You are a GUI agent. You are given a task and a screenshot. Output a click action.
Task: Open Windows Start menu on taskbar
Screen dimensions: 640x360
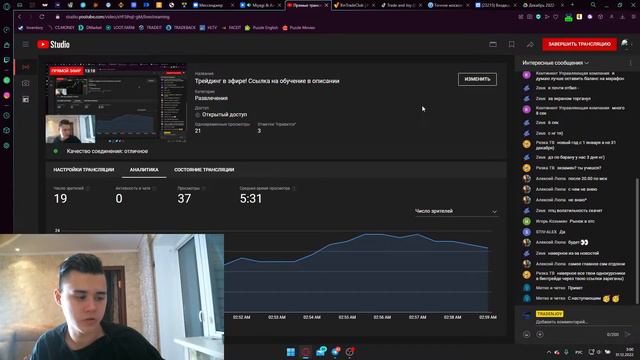291,352
